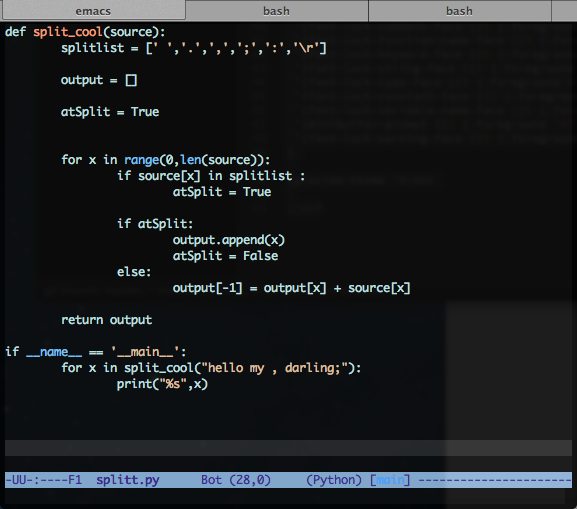Click the highlighted empty current line
This screenshot has width=577, height=509.
(288, 448)
